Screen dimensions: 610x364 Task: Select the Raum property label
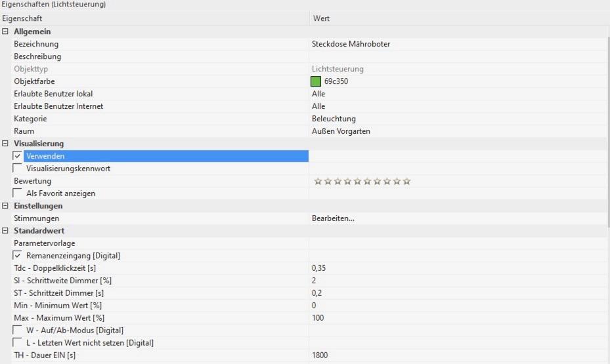[x=24, y=131]
